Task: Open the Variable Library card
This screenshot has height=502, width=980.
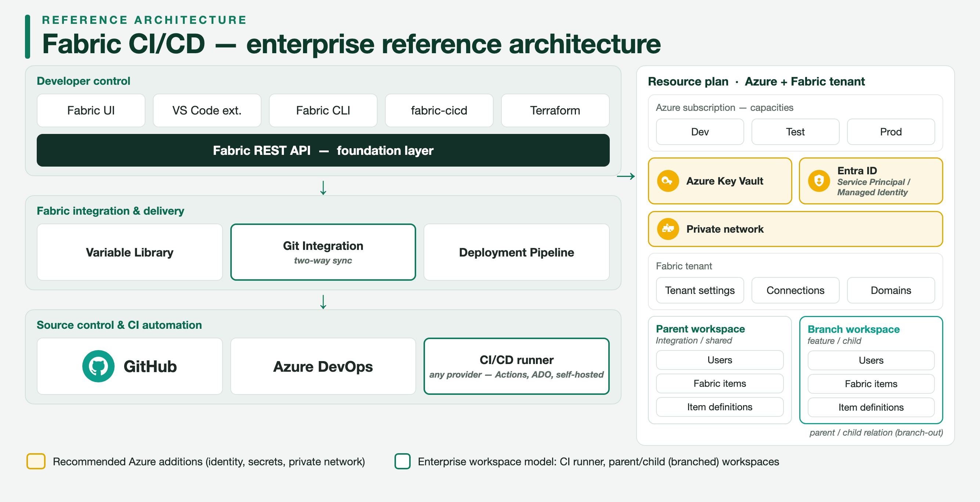Action: (x=130, y=252)
